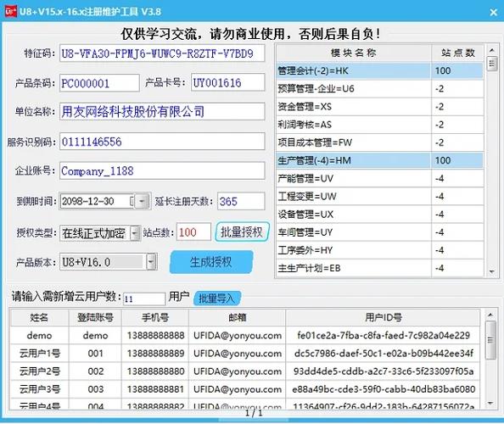
Task: Click the 产品条码 field PC000001
Action: pyautogui.click(x=99, y=83)
